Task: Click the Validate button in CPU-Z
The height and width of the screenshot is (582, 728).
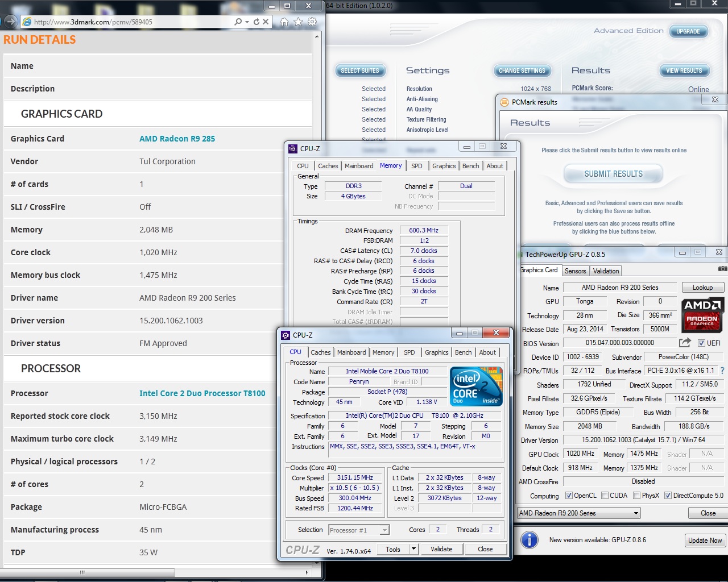Action: point(441,549)
